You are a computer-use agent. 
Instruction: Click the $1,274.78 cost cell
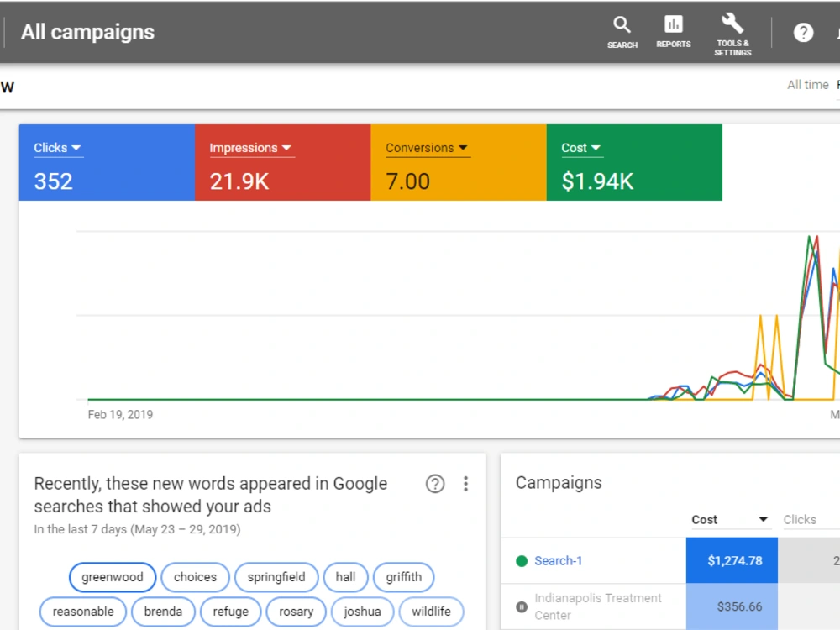pos(732,561)
